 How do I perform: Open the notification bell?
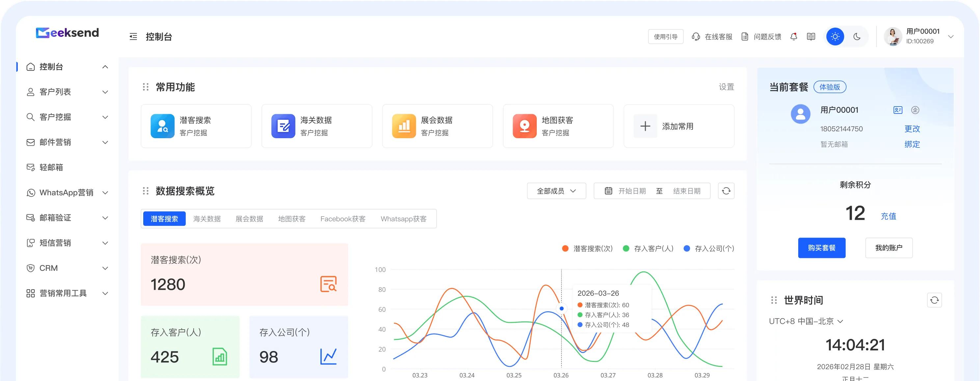click(793, 37)
